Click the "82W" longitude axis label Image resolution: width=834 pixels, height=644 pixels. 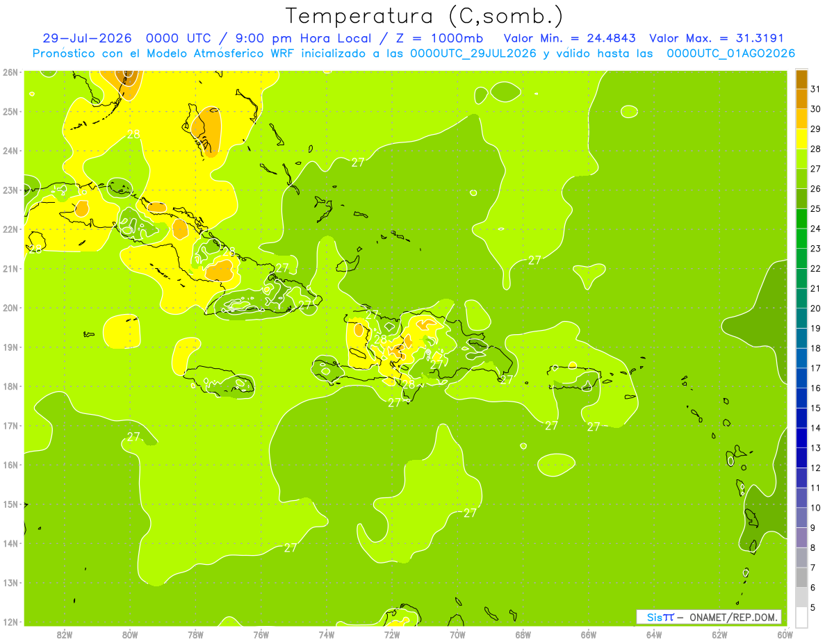pos(64,634)
